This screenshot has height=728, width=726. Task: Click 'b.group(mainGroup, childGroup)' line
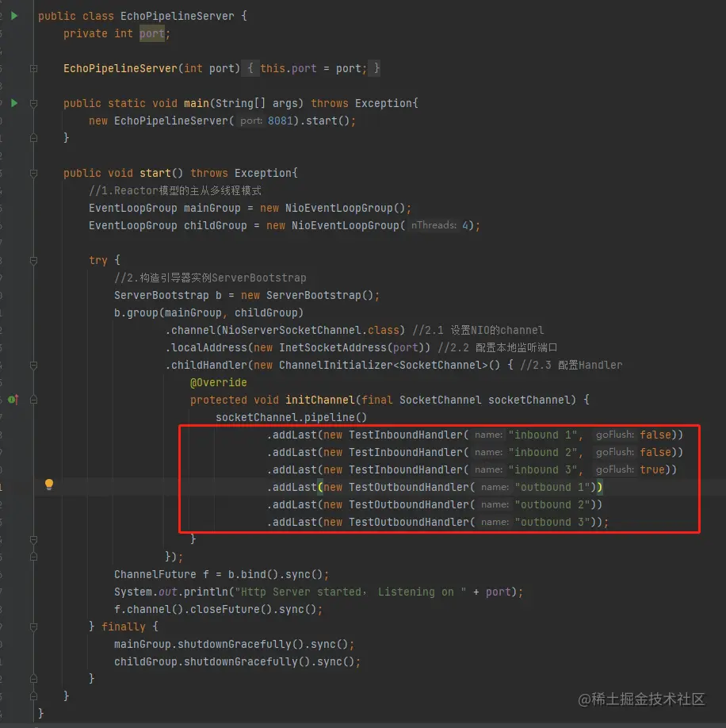[208, 313]
